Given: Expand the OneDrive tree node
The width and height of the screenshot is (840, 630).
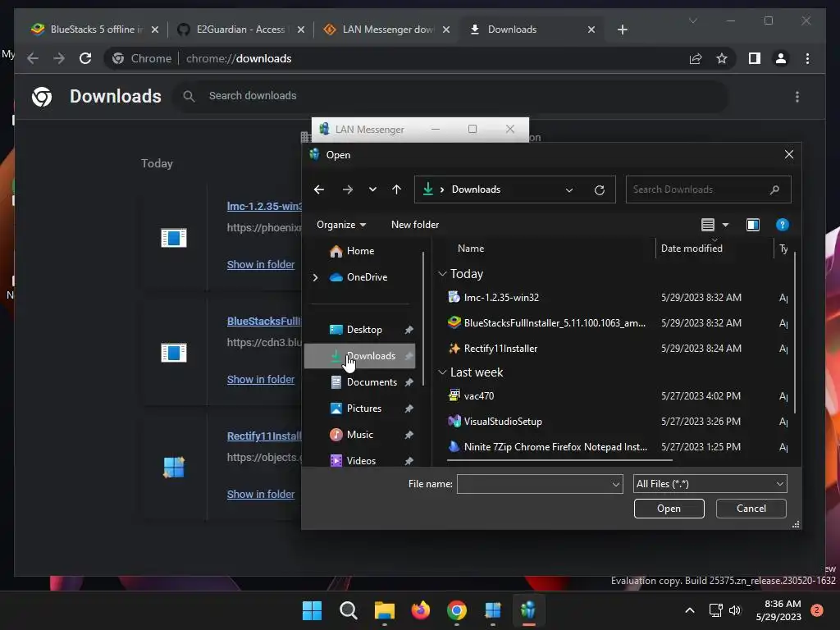Looking at the screenshot, I should tap(315, 277).
